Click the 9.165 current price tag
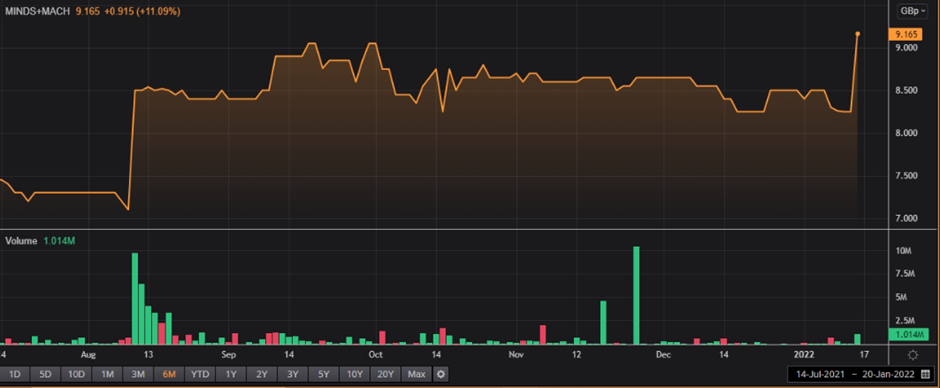Image resolution: width=940 pixels, height=388 pixels. click(905, 35)
